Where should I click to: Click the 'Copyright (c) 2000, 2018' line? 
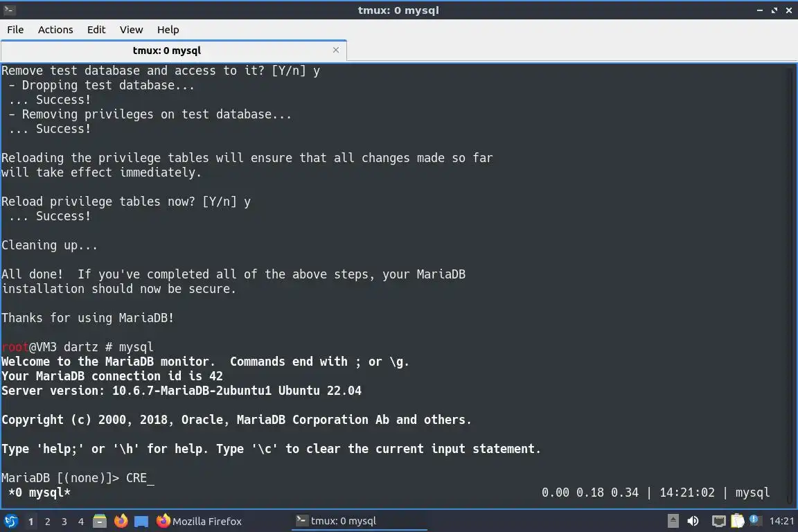pos(236,420)
